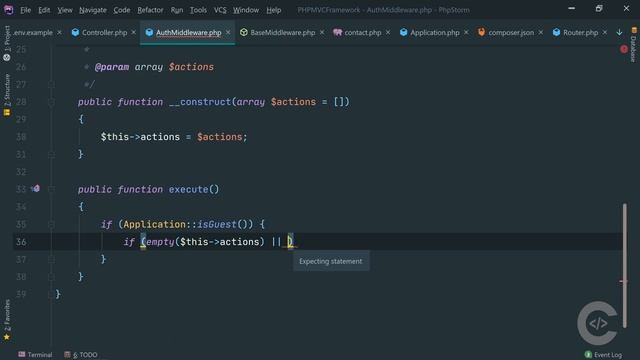The height and width of the screenshot is (360, 640).
Task: Close the Application.php tab
Action: click(x=466, y=32)
